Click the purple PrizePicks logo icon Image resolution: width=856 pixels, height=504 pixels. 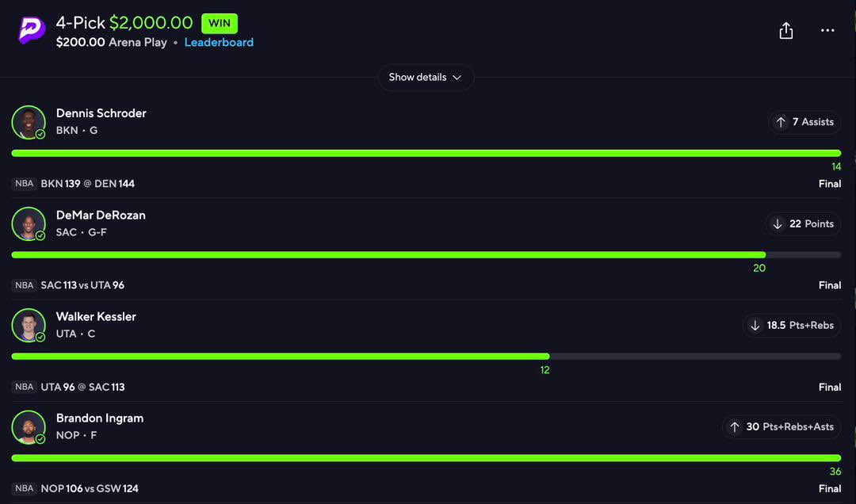point(32,31)
